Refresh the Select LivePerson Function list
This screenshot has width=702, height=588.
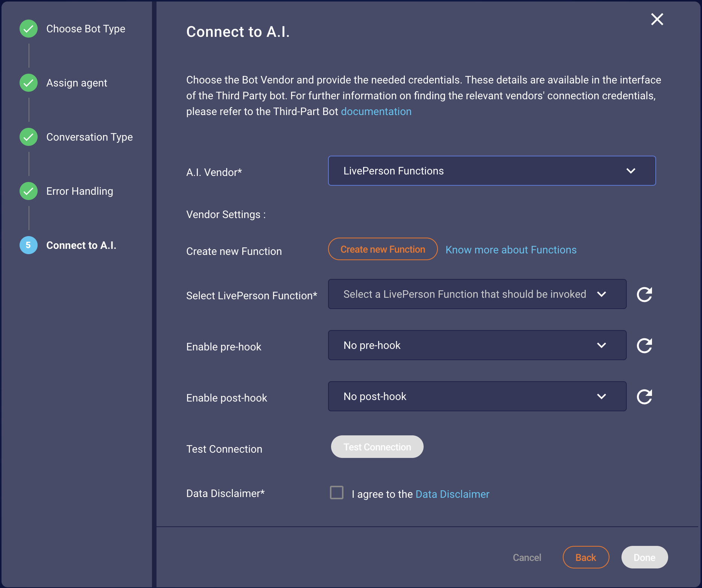[644, 294]
